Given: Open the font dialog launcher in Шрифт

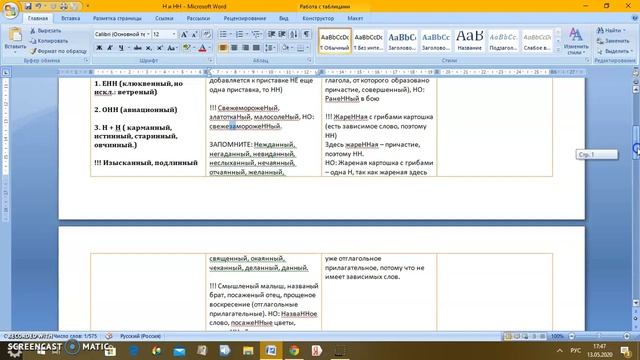Looking at the screenshot, I should point(210,60).
